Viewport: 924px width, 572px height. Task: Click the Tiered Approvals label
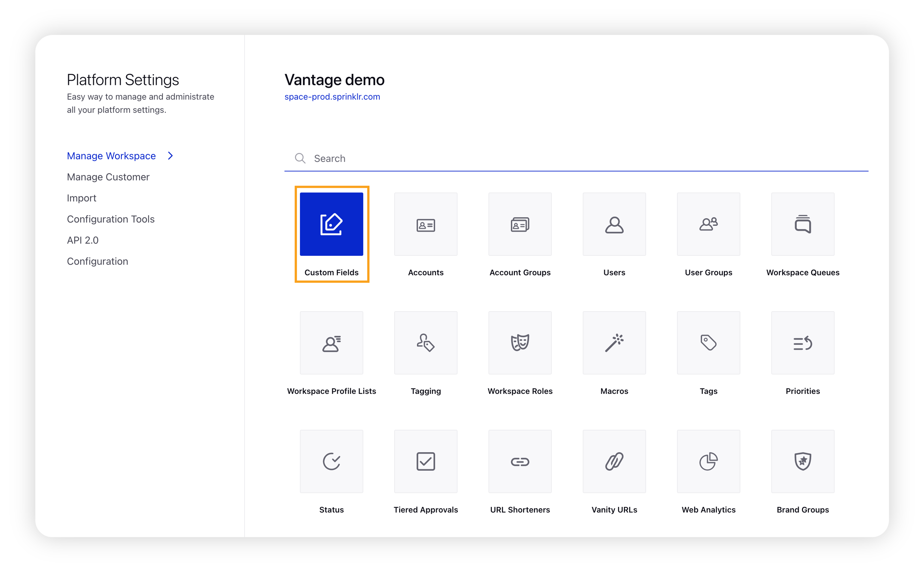(425, 509)
